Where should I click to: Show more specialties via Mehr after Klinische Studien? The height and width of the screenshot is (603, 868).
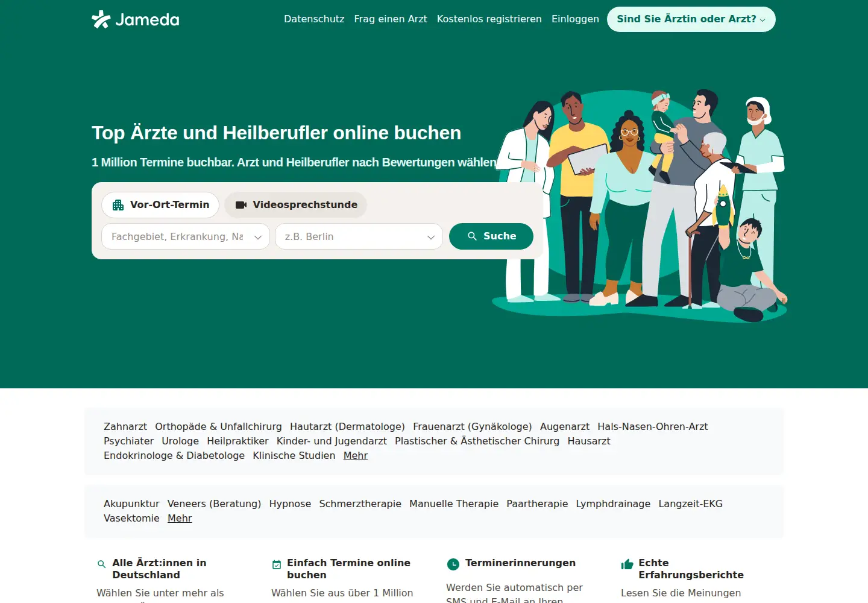(x=356, y=455)
